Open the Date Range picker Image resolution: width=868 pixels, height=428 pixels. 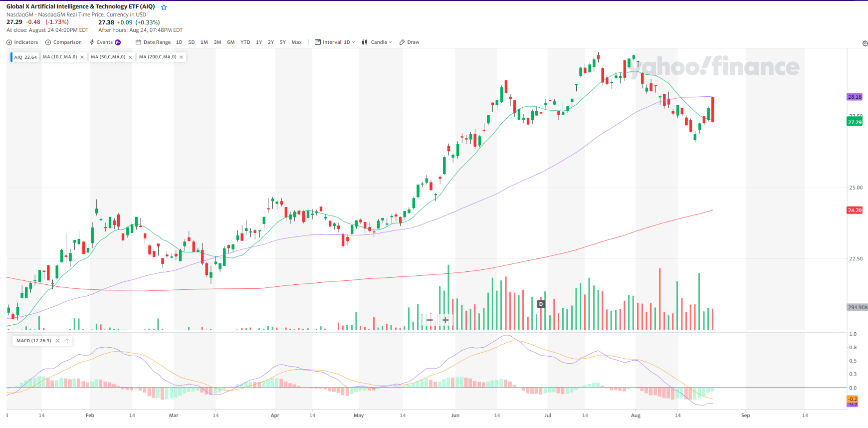point(153,42)
